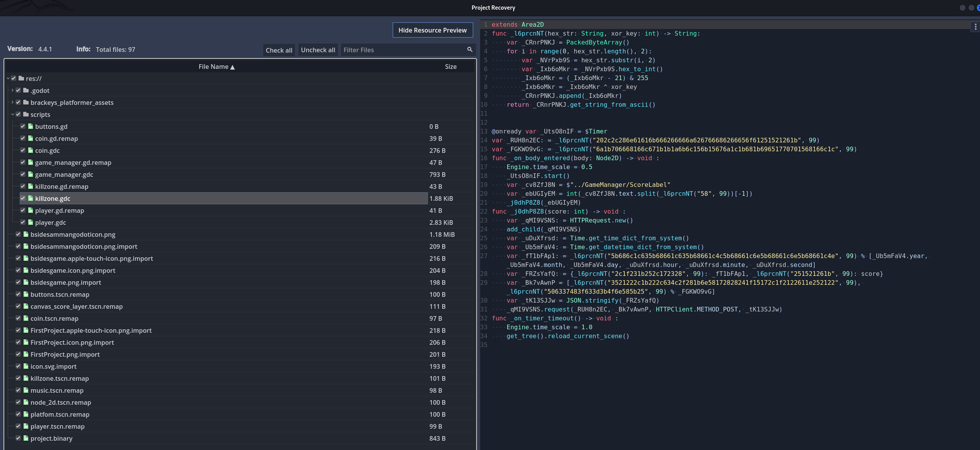The height and width of the screenshot is (450, 980).
Task: Click the coin.gdc file icon
Action: (x=31, y=150)
